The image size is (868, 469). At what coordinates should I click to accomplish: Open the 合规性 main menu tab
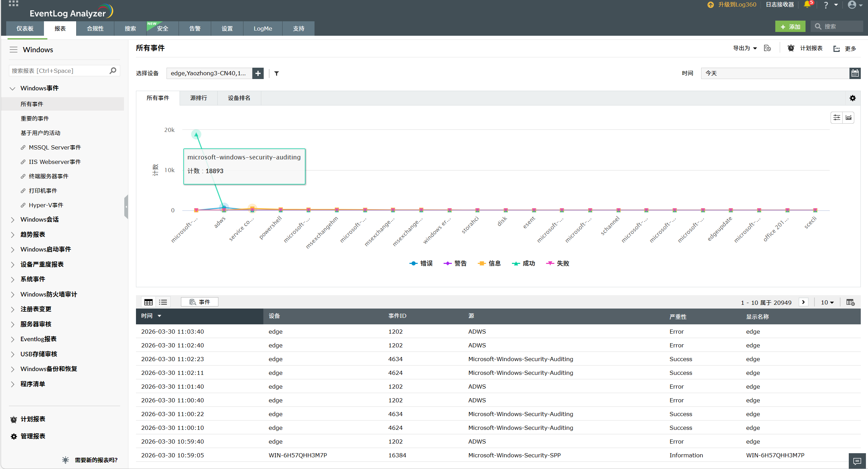pos(95,29)
